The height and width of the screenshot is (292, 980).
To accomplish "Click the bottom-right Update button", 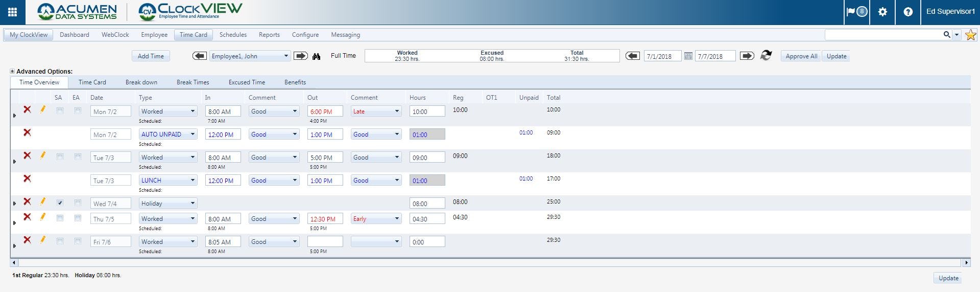I will [948, 278].
